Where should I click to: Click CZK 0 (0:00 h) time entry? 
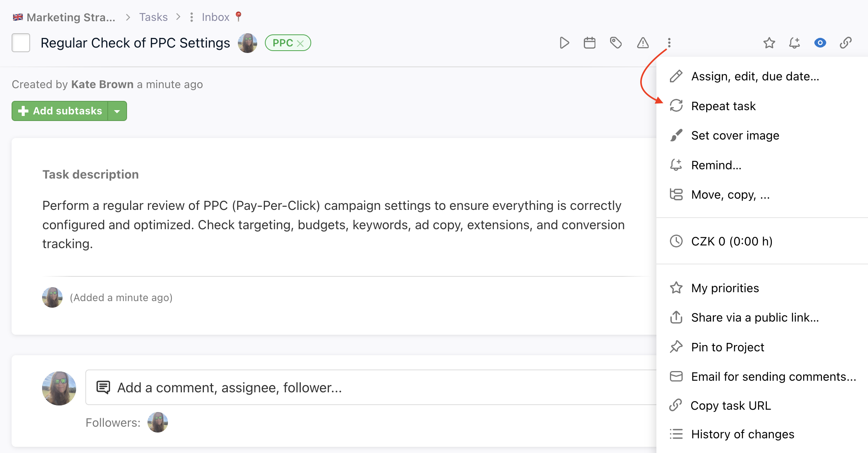[762, 241]
